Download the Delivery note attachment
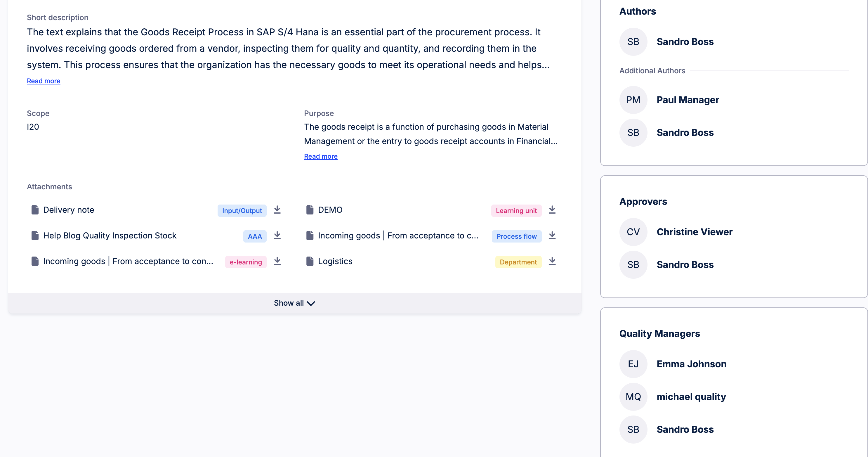Image resolution: width=868 pixels, height=457 pixels. (x=277, y=210)
